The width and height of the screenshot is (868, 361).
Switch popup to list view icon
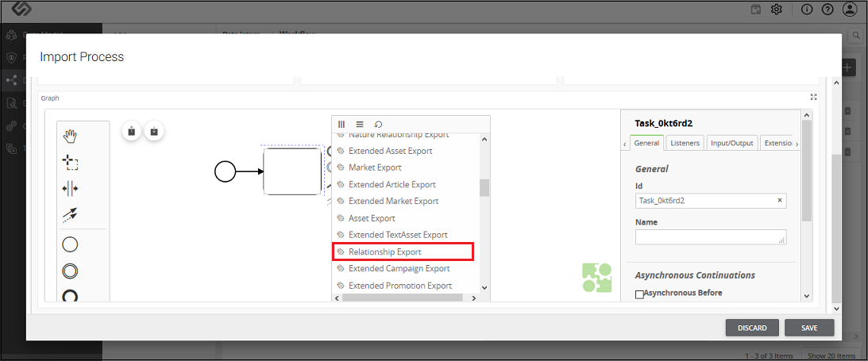point(359,125)
